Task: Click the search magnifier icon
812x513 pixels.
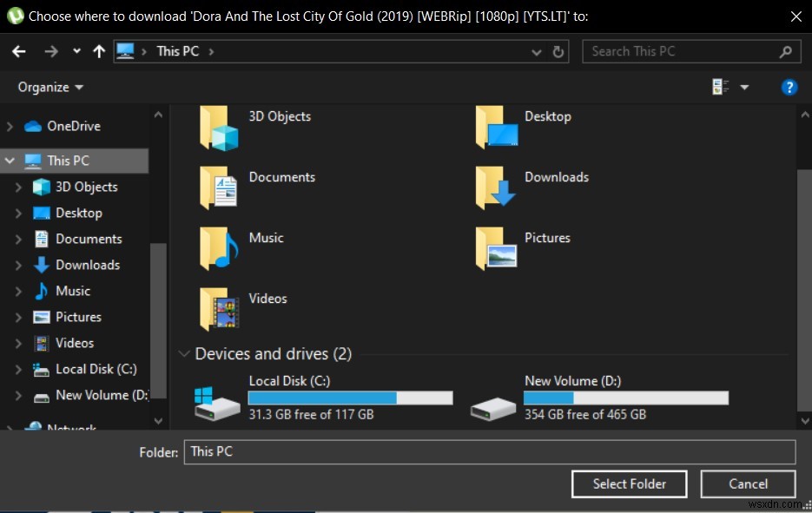Action: [786, 51]
